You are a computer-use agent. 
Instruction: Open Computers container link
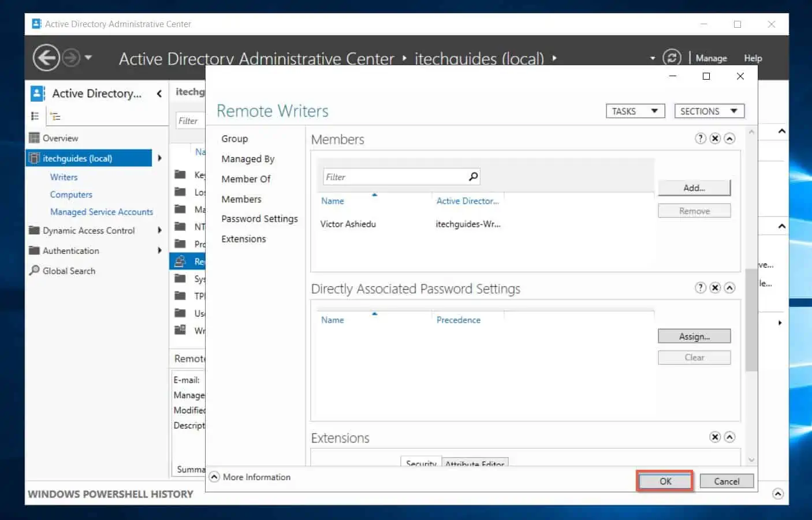pyautogui.click(x=71, y=194)
